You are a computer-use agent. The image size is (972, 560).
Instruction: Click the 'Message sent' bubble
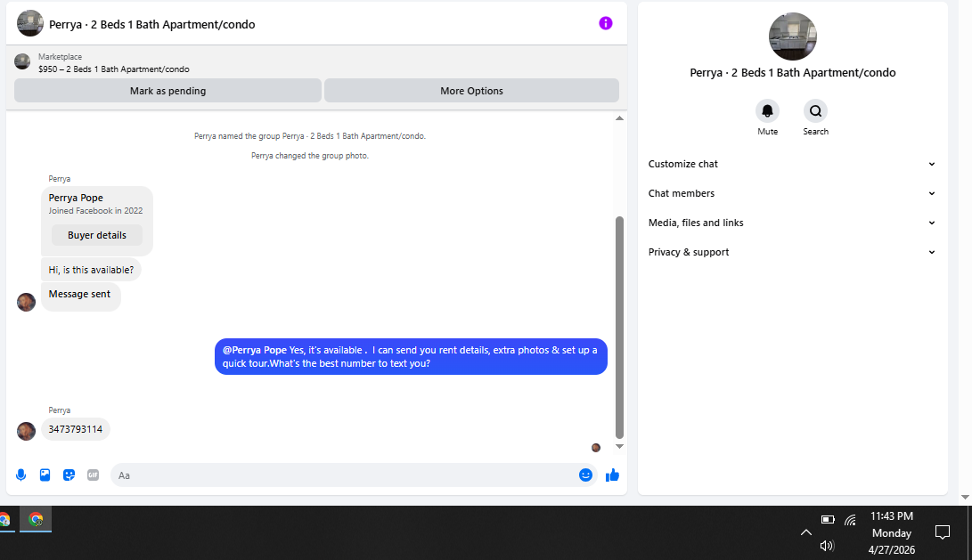tap(80, 296)
